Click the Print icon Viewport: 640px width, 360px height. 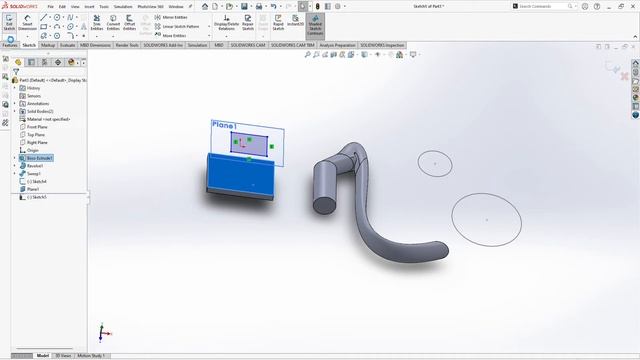pos(259,7)
